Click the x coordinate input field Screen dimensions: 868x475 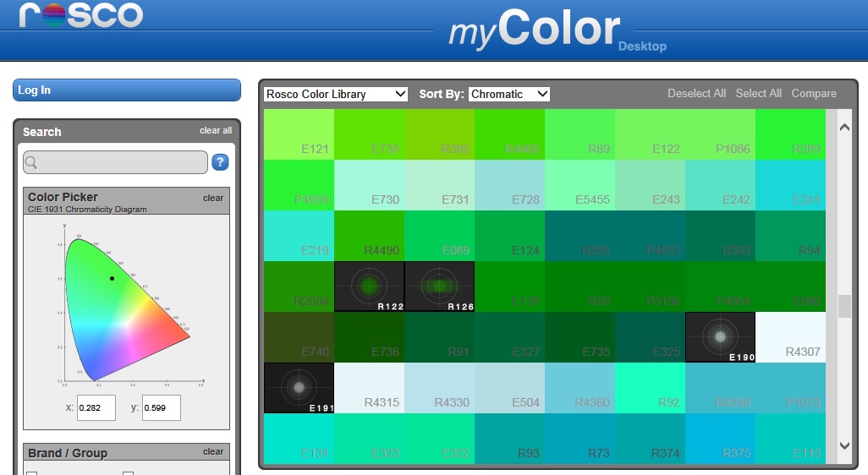[96, 407]
